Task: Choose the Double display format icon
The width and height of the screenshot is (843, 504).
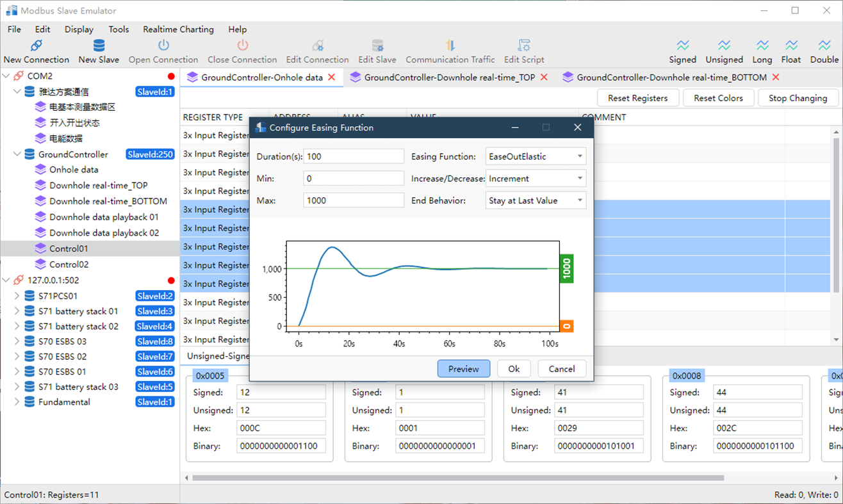Action: [824, 45]
